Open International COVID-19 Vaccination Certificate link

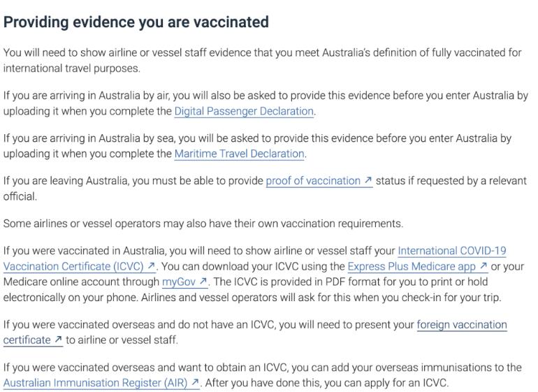click(x=451, y=251)
